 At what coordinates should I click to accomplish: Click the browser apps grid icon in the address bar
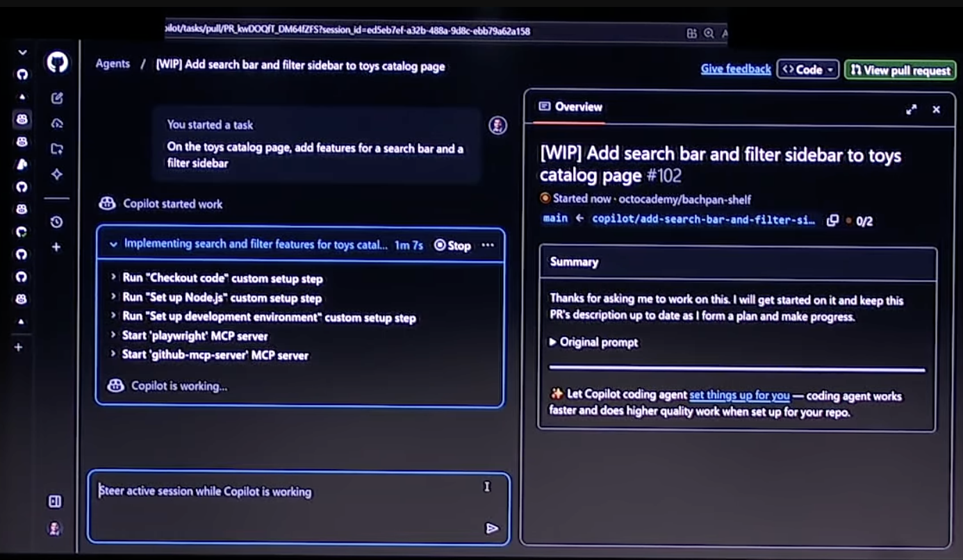pos(691,33)
